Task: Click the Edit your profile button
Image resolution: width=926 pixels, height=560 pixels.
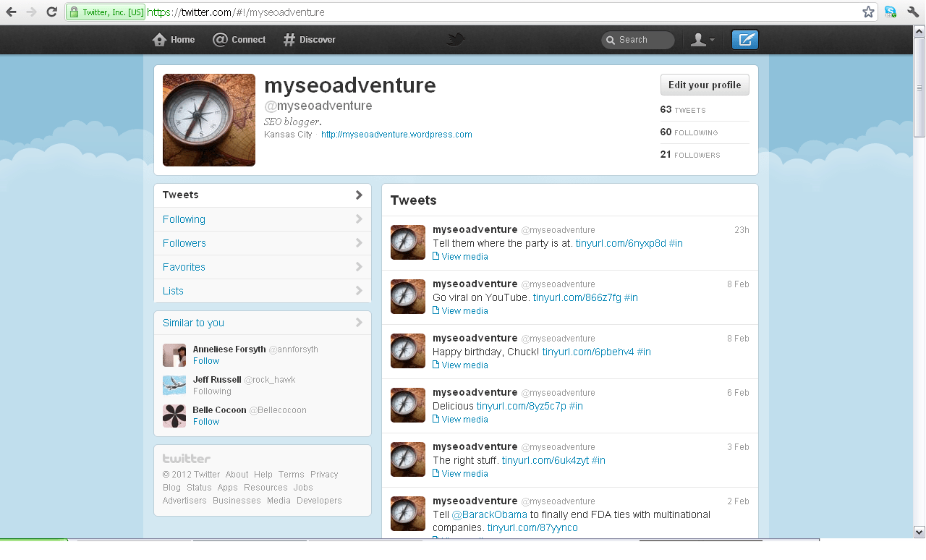Action: click(704, 85)
